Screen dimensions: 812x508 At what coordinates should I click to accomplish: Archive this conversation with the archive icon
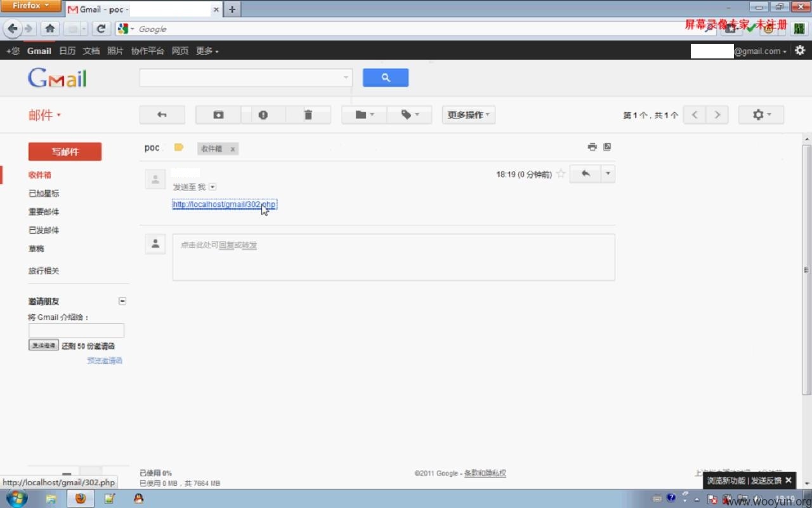coord(218,114)
